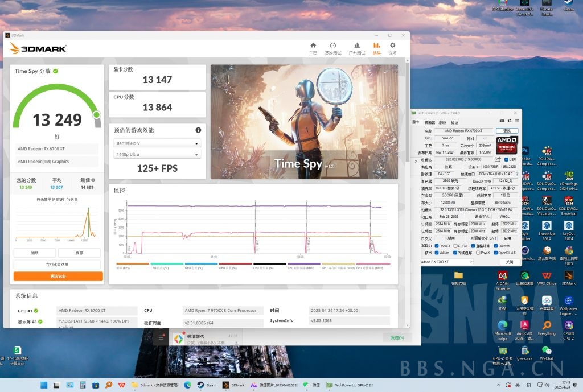
Task: Click the compare results online button (在线比较结果)
Action: 58,265
